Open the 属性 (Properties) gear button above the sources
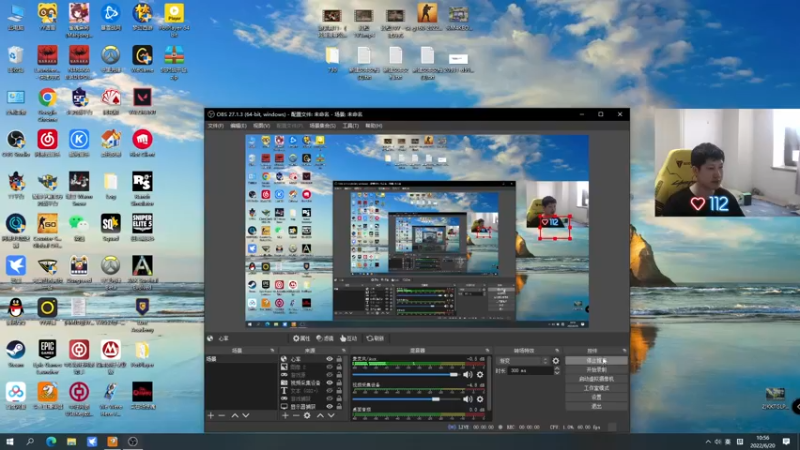Screen dimensions: 800x450 tap(300, 339)
